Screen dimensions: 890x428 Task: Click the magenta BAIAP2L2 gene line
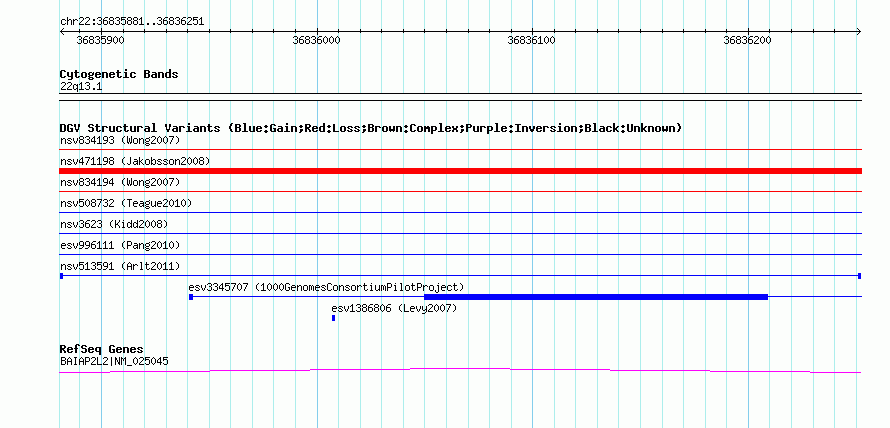pos(460,371)
